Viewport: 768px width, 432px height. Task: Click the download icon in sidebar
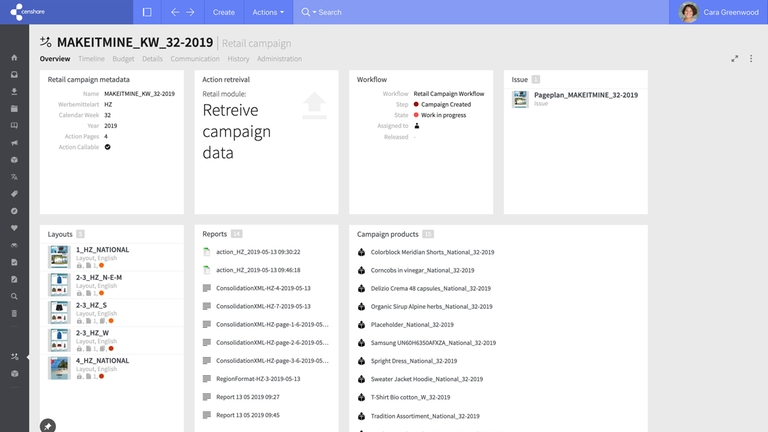[14, 92]
